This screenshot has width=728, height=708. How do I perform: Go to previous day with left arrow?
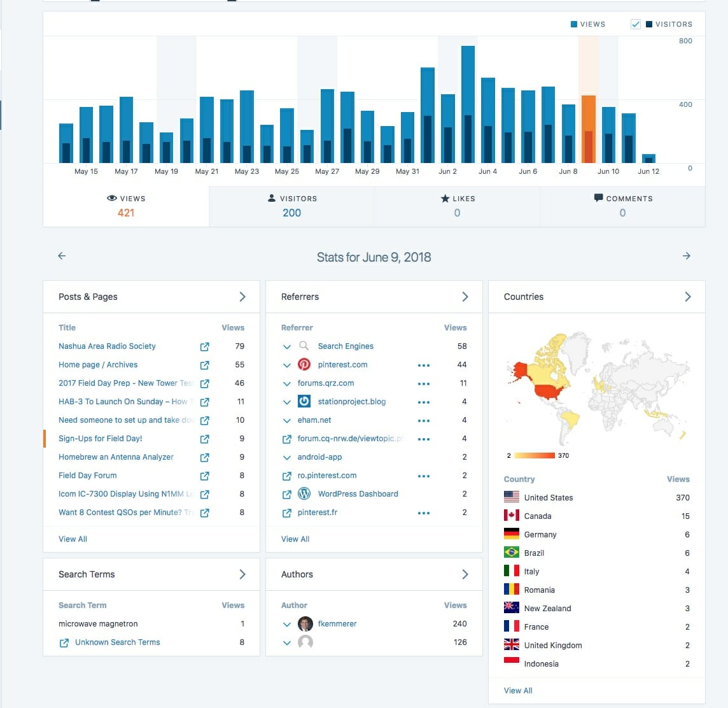pos(62,256)
